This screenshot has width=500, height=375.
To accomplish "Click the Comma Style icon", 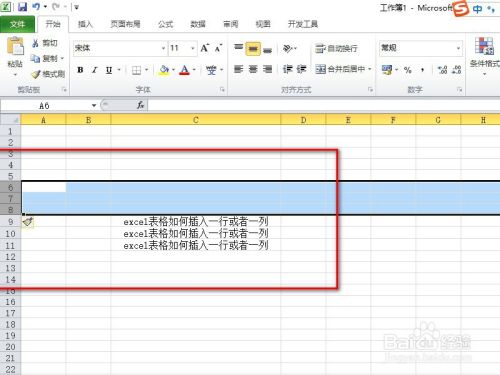I will point(422,70).
